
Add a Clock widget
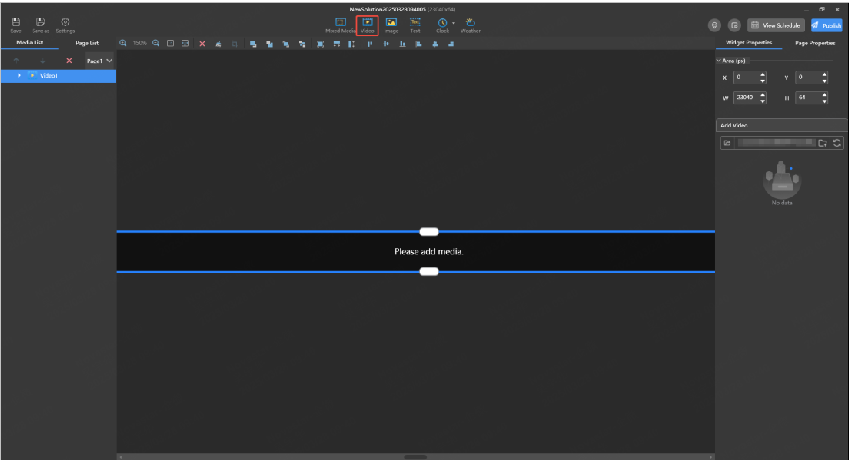click(x=442, y=25)
